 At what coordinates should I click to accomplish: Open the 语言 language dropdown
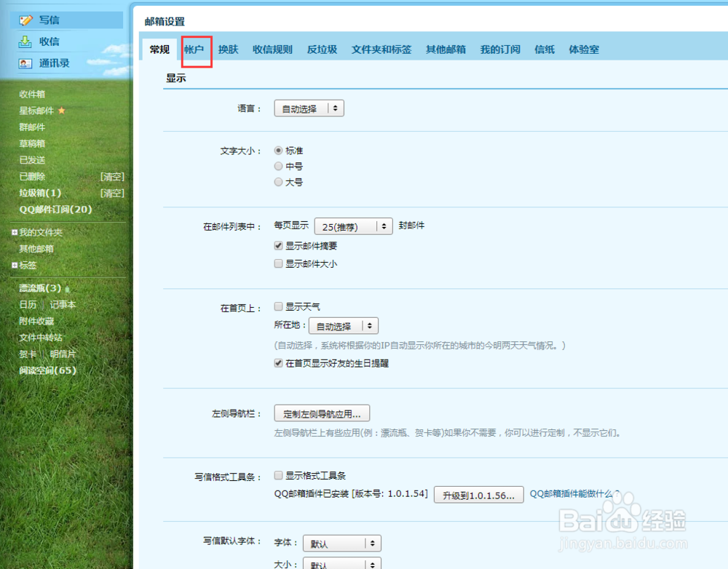(309, 107)
